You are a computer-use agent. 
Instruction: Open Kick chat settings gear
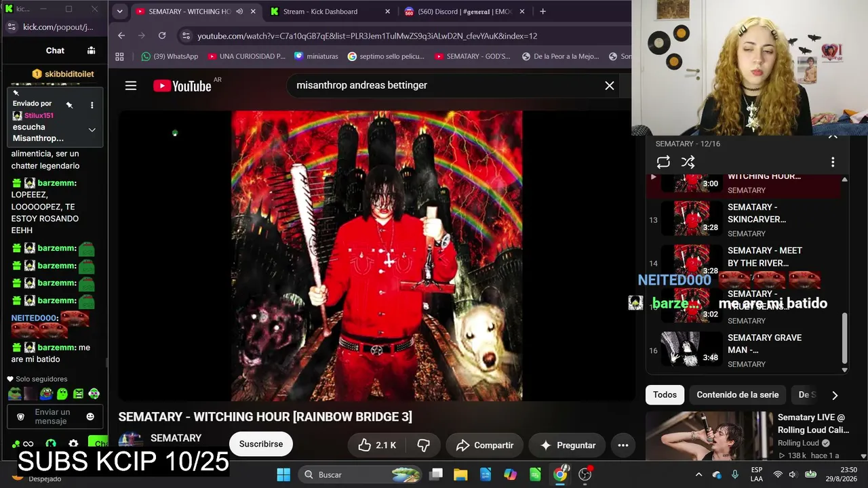[73, 444]
